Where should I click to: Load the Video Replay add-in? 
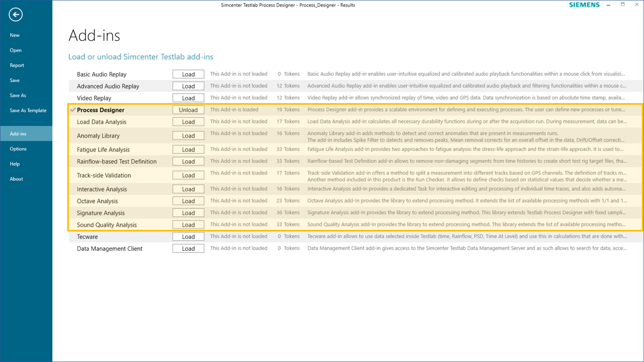point(188,98)
